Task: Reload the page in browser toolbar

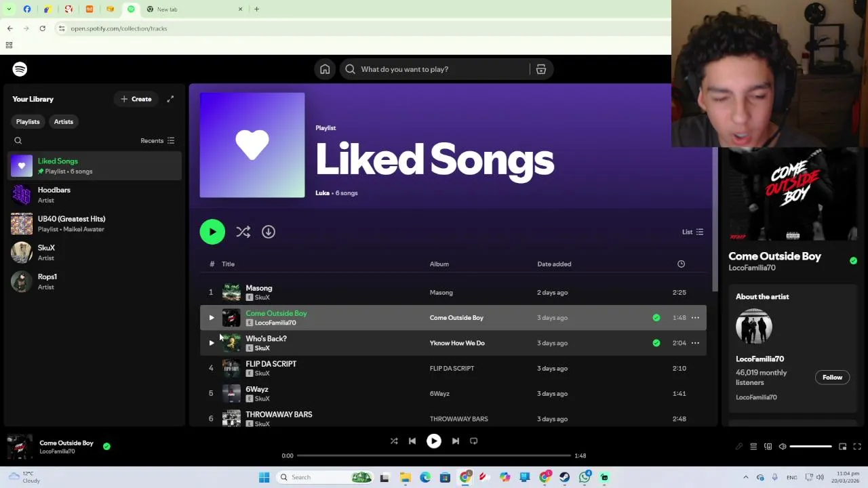Action: [x=42, y=28]
